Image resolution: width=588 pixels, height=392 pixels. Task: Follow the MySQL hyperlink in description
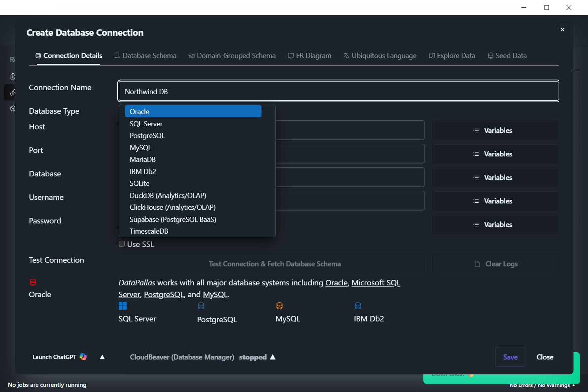pos(215,294)
